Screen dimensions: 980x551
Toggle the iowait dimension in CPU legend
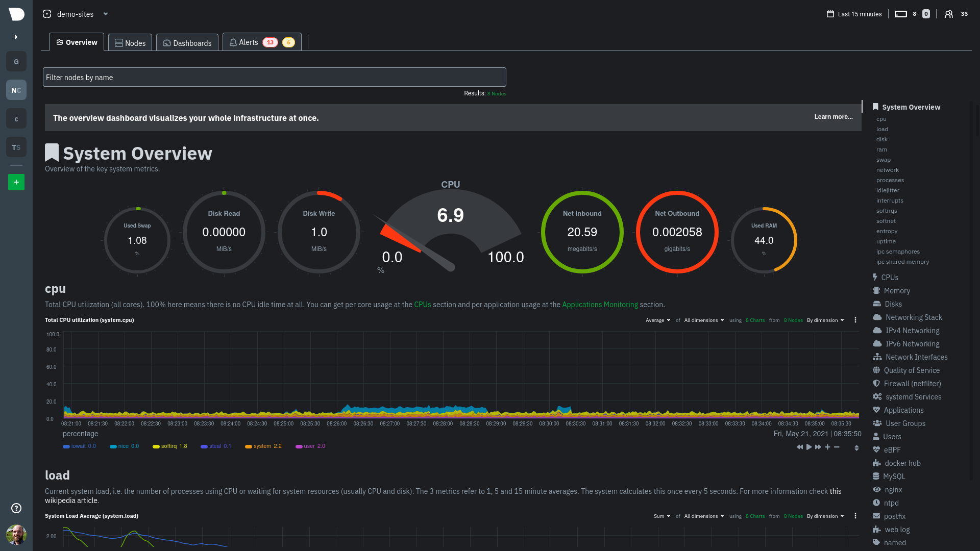tap(79, 446)
